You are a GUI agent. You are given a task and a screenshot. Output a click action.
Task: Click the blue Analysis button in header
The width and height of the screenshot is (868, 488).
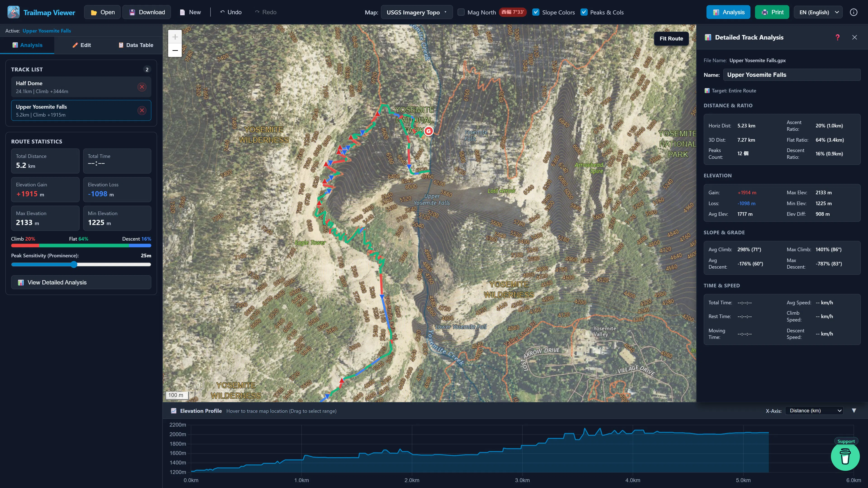click(728, 12)
